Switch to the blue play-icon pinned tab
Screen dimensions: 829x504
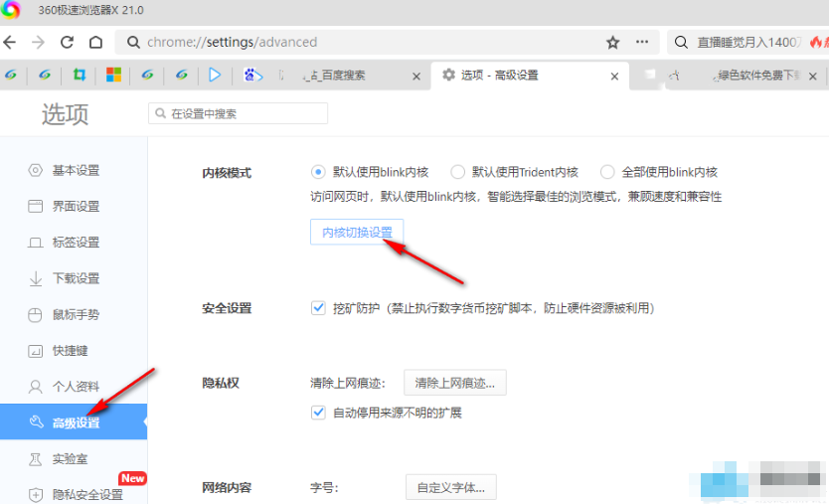click(x=215, y=76)
